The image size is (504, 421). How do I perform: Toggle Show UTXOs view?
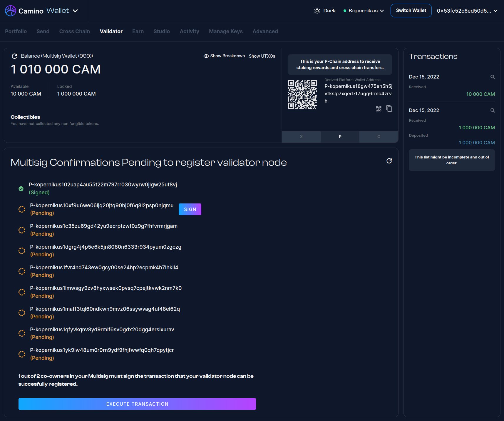coord(262,56)
